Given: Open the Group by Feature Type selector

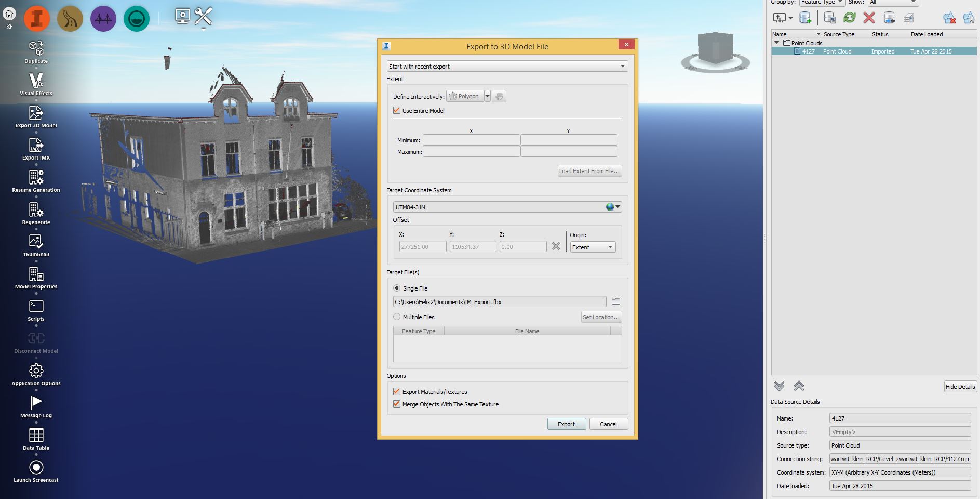Looking at the screenshot, I should [823, 2].
